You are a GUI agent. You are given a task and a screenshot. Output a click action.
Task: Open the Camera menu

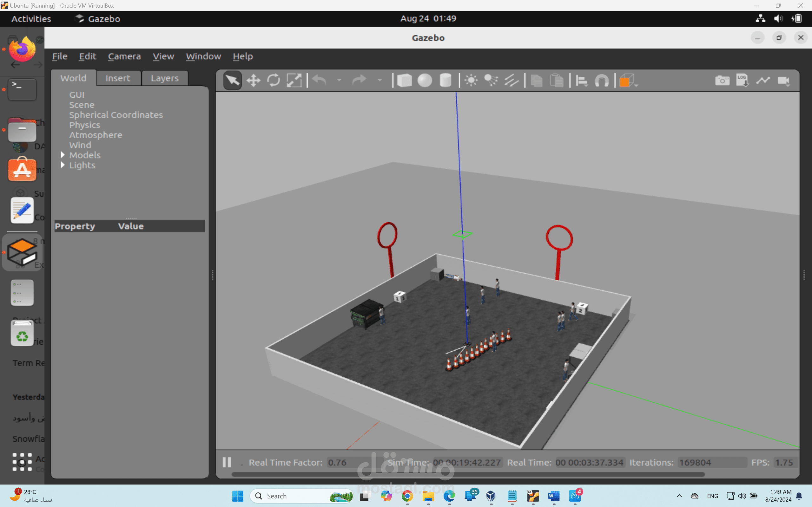[x=124, y=56]
